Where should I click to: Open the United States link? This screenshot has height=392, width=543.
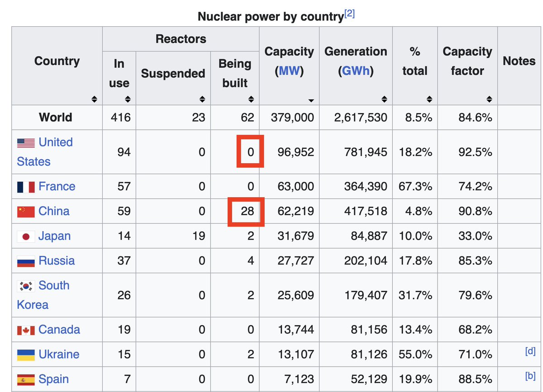click(x=45, y=152)
